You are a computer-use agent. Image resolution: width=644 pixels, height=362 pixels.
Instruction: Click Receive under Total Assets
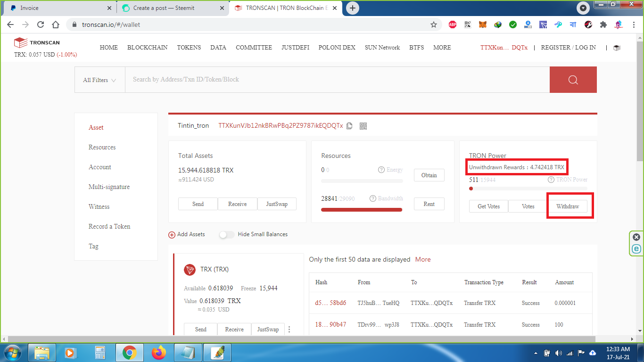tap(238, 204)
